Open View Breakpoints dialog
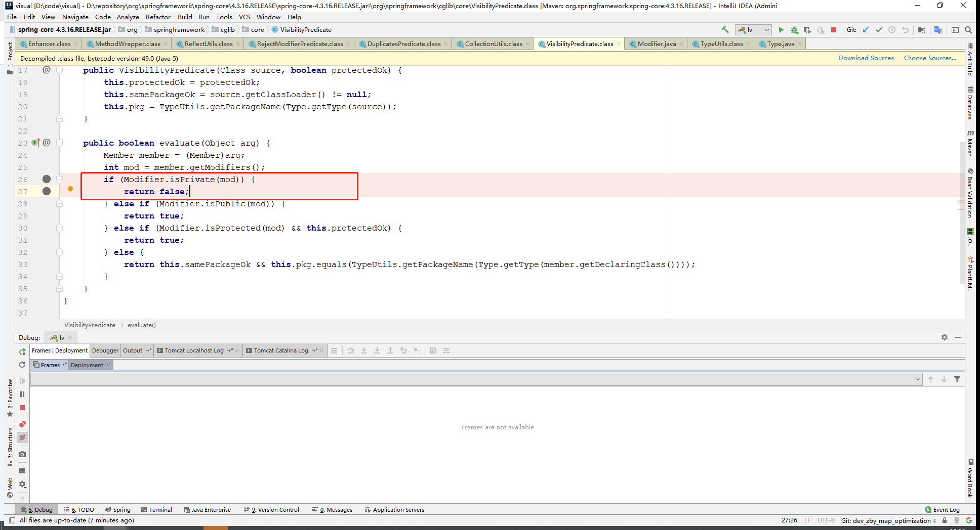 (22, 424)
